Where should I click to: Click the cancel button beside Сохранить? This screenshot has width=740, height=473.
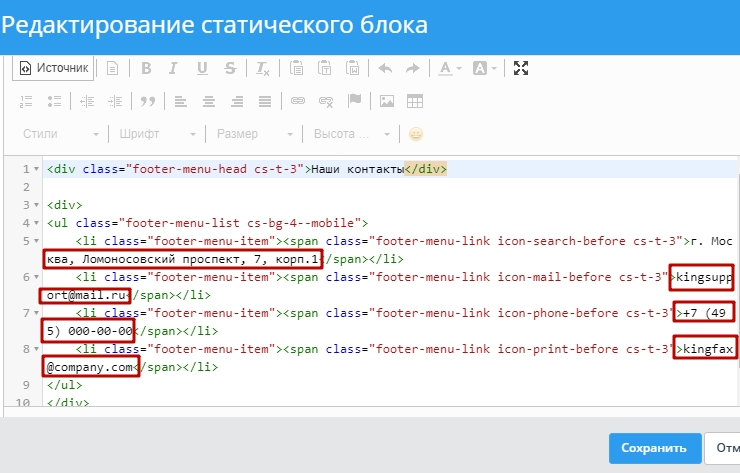click(721, 448)
